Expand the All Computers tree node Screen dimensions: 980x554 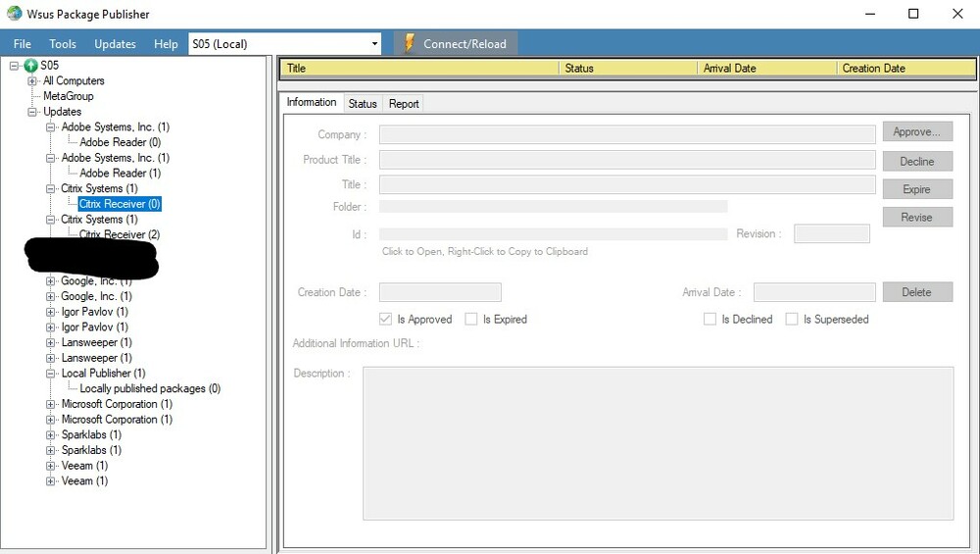point(32,81)
